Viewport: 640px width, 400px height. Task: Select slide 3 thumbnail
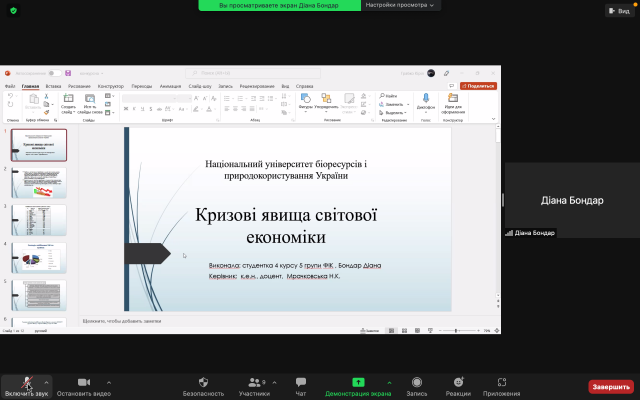tap(39, 220)
